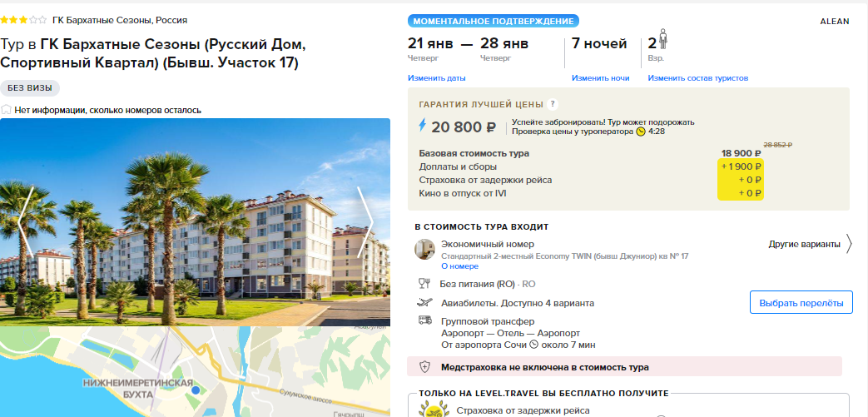Click the chevron next to Другие варианты

coord(849,244)
